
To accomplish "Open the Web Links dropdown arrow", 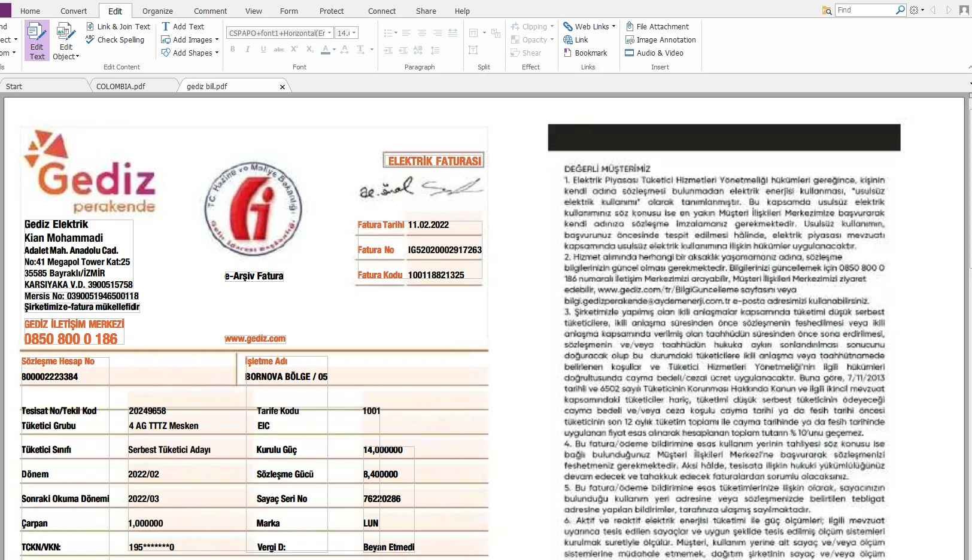I will pyautogui.click(x=613, y=26).
